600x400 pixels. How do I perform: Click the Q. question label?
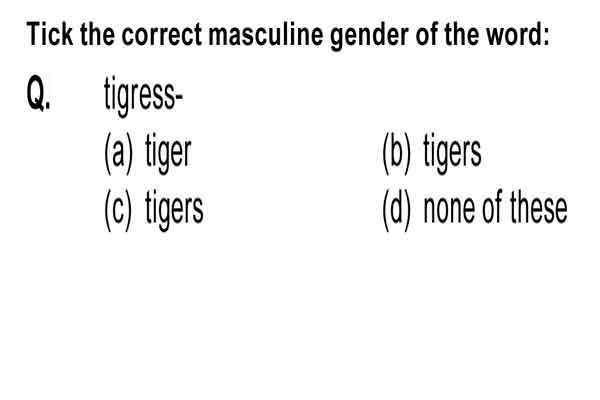pos(38,93)
